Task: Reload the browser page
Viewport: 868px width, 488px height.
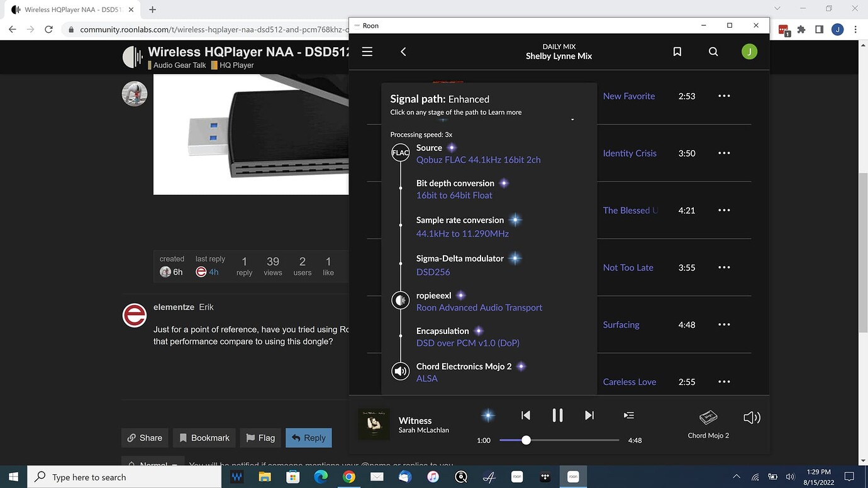Action: click(48, 30)
